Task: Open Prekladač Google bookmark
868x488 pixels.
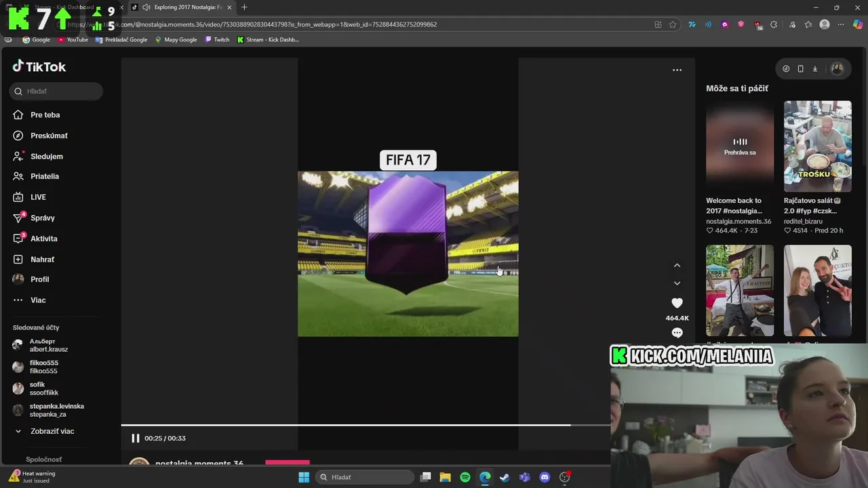Action: coord(121,39)
